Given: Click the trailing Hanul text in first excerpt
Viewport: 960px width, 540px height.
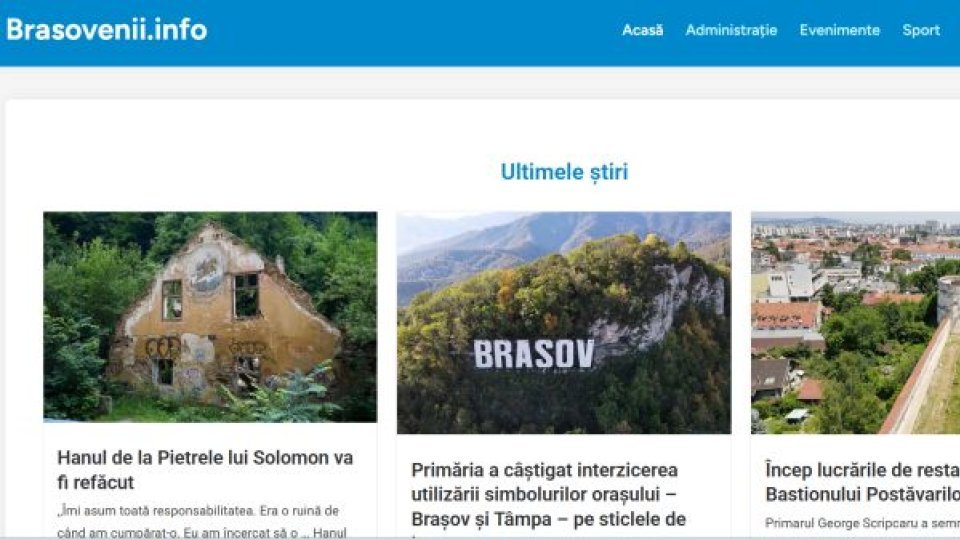Looking at the screenshot, I should pos(330,533).
